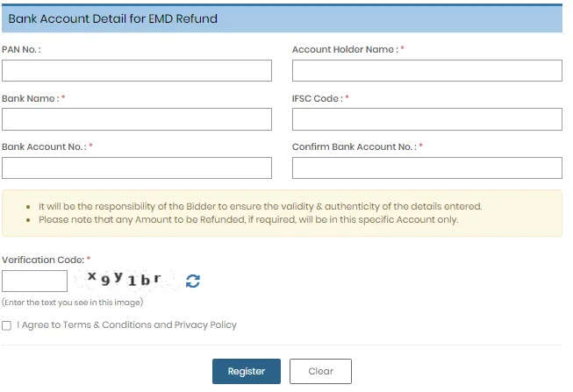573x392 pixels.
Task: Refresh the verification code image
Action: tap(193, 282)
